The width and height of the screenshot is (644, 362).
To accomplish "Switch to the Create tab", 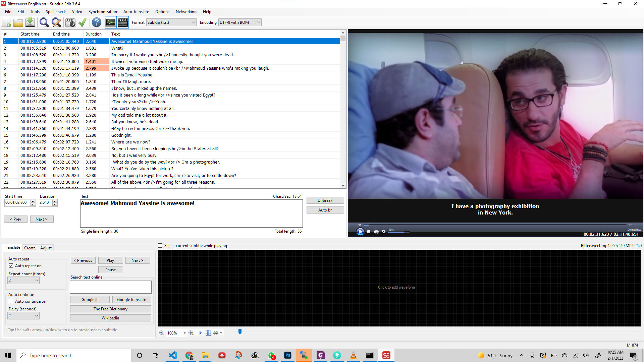I will [x=30, y=248].
